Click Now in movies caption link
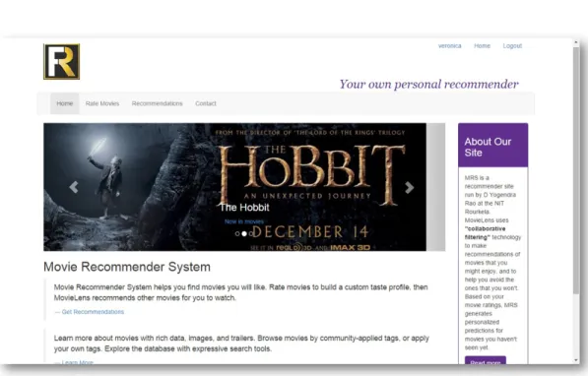This screenshot has width=588, height=376. pyautogui.click(x=243, y=221)
